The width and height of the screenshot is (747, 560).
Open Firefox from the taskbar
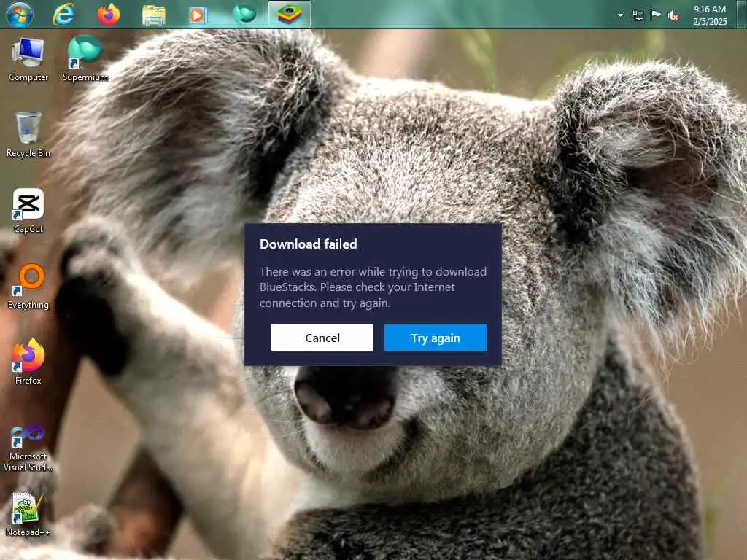coord(109,15)
